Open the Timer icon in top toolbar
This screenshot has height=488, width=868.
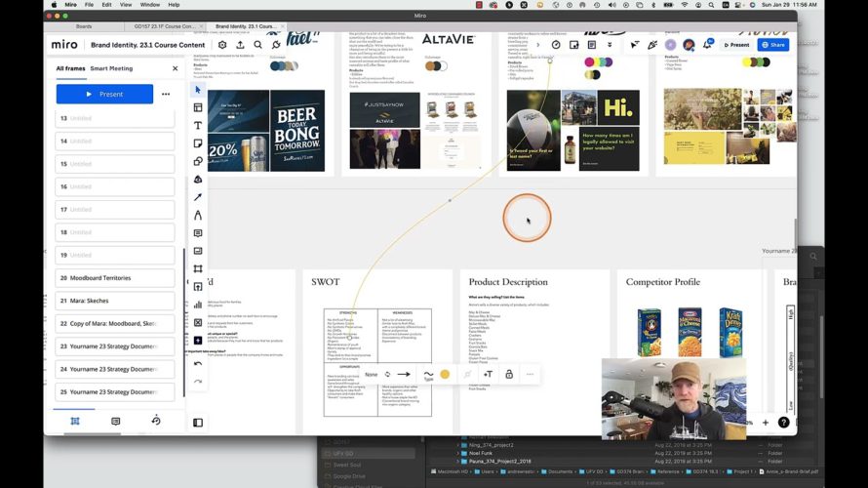point(556,45)
